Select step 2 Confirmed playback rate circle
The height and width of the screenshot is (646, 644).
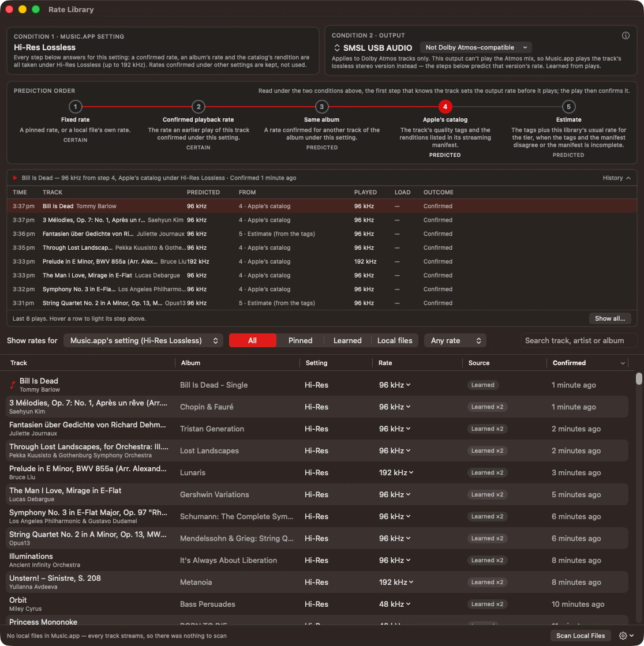point(199,107)
